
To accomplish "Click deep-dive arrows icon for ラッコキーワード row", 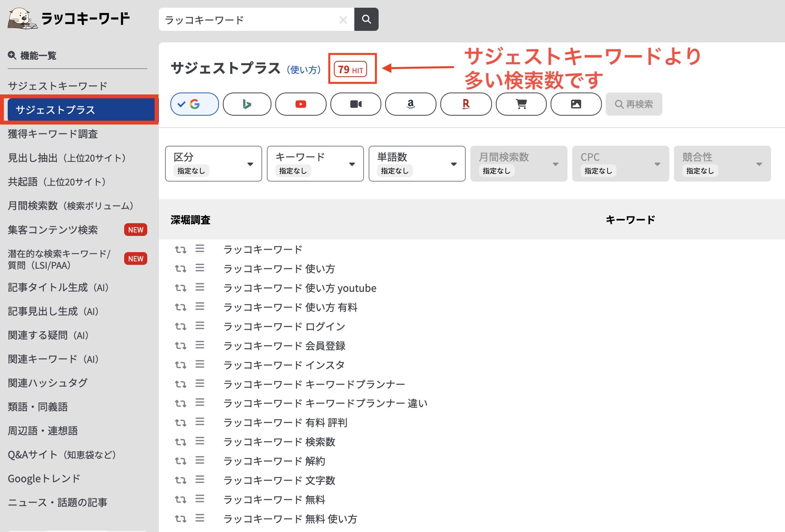I will click(180, 249).
